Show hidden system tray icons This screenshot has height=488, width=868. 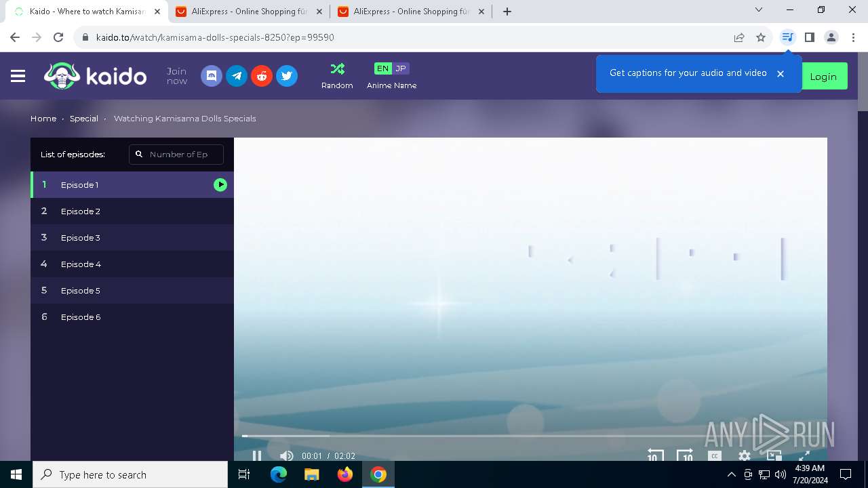coord(731,474)
